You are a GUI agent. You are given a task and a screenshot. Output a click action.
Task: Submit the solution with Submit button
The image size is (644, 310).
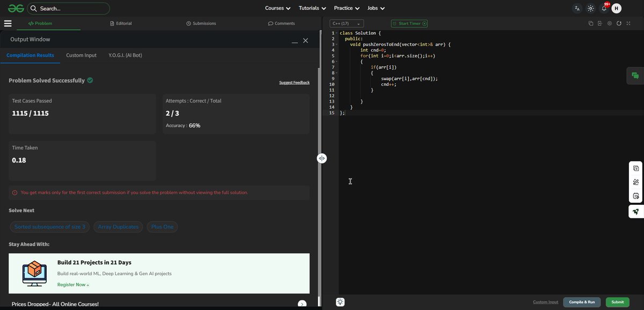pos(618,302)
